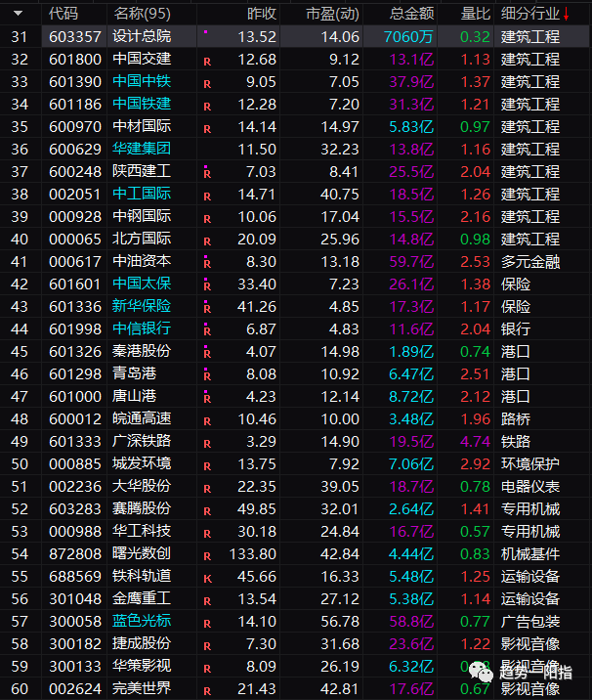Select stock code 300133

pyautogui.click(x=75, y=666)
